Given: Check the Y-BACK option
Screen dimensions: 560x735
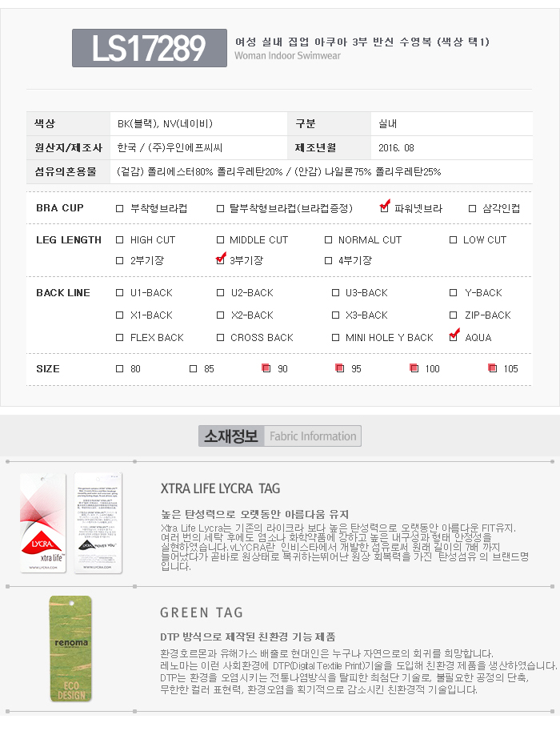Looking at the screenshot, I should [x=454, y=293].
